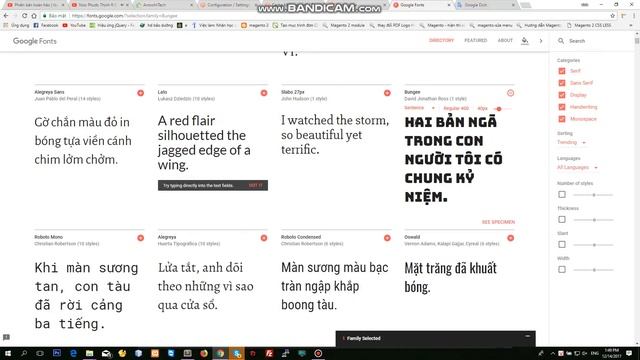Open Bungee's Sentence preview text dropdown
Screen dimensions: 640x360
click(x=419, y=108)
